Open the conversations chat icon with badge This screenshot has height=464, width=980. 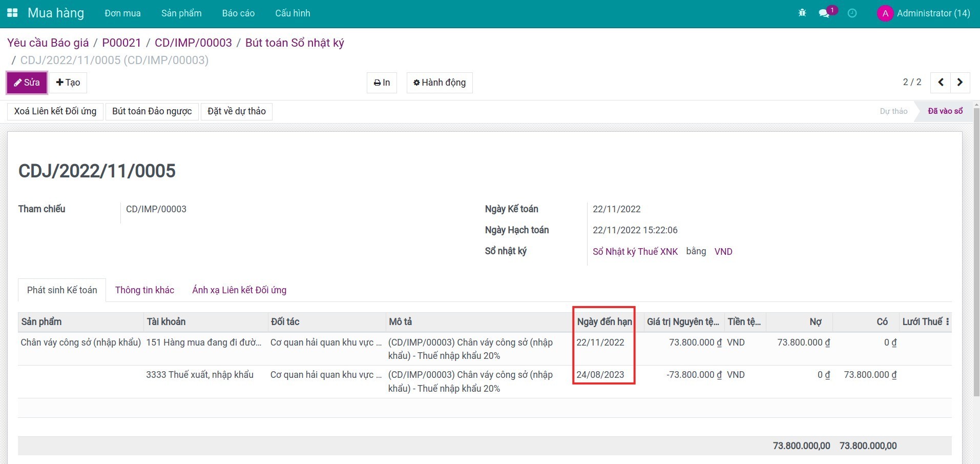[x=824, y=13]
